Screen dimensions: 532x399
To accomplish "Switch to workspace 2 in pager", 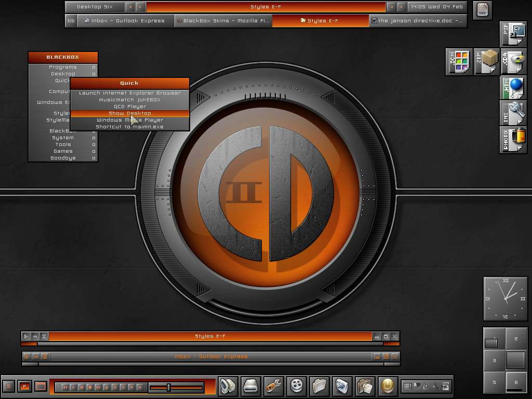I will (x=516, y=339).
